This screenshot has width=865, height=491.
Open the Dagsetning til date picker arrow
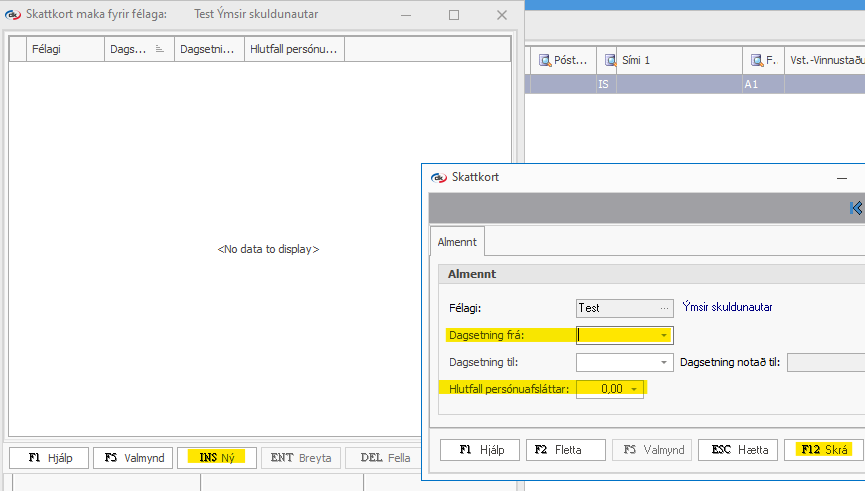pyautogui.click(x=663, y=362)
